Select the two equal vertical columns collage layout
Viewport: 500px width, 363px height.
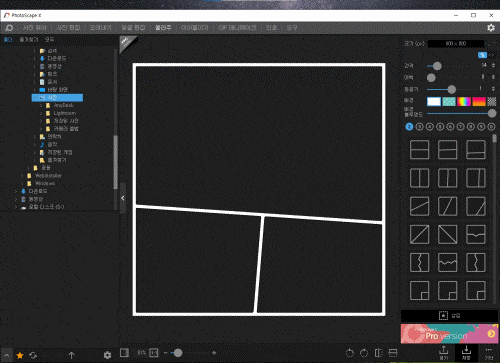click(419, 178)
